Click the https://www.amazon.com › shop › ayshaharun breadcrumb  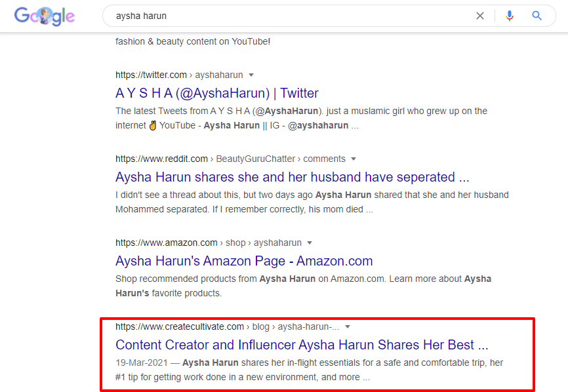[x=209, y=243]
